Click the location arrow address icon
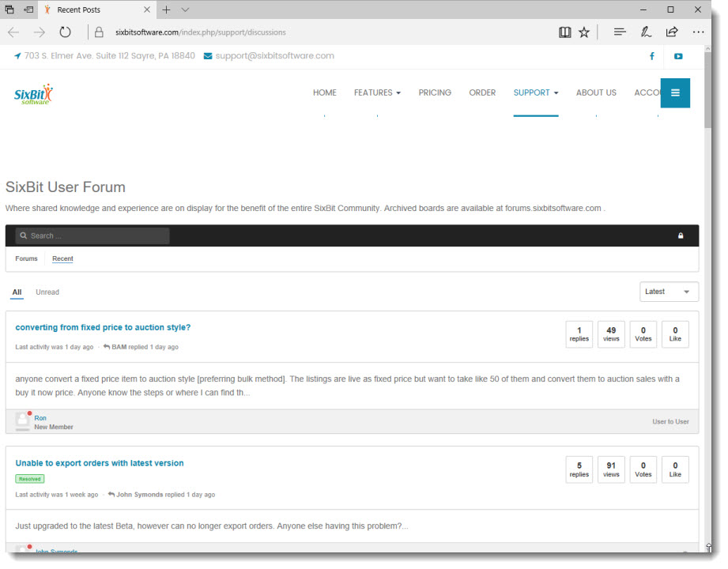The image size is (728, 569). (x=17, y=55)
